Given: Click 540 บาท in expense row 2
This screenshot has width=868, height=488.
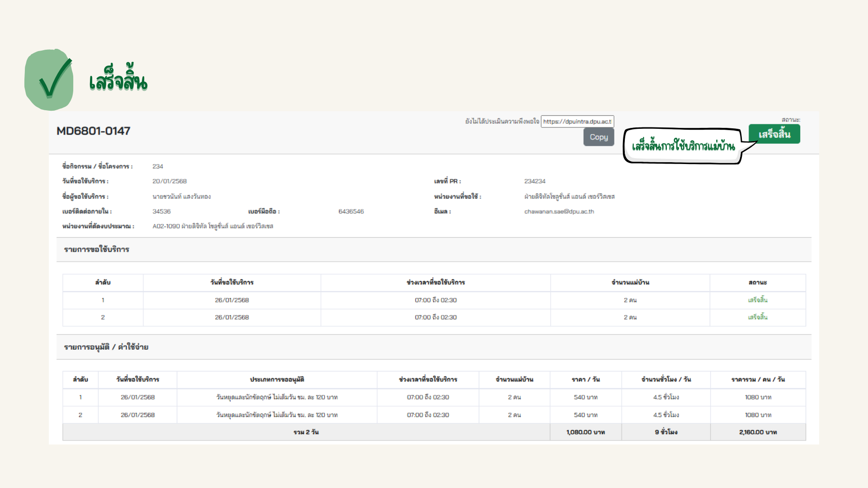Looking at the screenshot, I should (x=586, y=415).
